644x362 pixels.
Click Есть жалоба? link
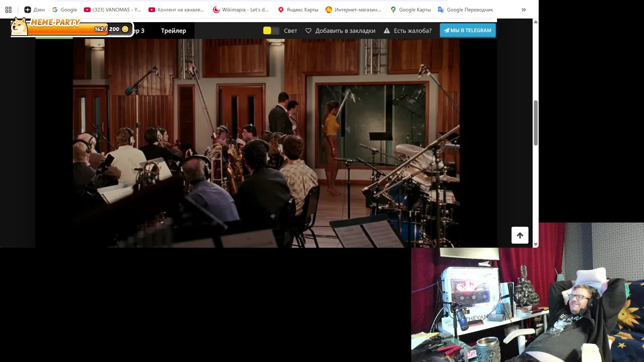[413, 31]
